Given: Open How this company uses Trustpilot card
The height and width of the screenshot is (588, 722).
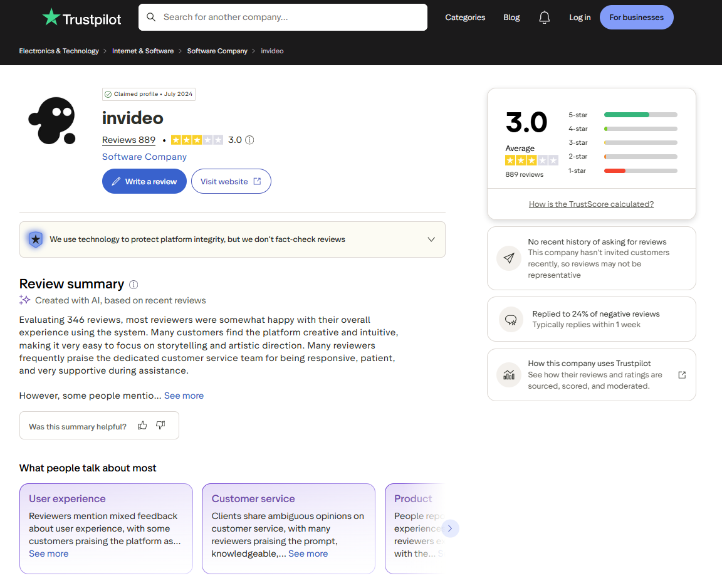Looking at the screenshot, I should pyautogui.click(x=591, y=375).
